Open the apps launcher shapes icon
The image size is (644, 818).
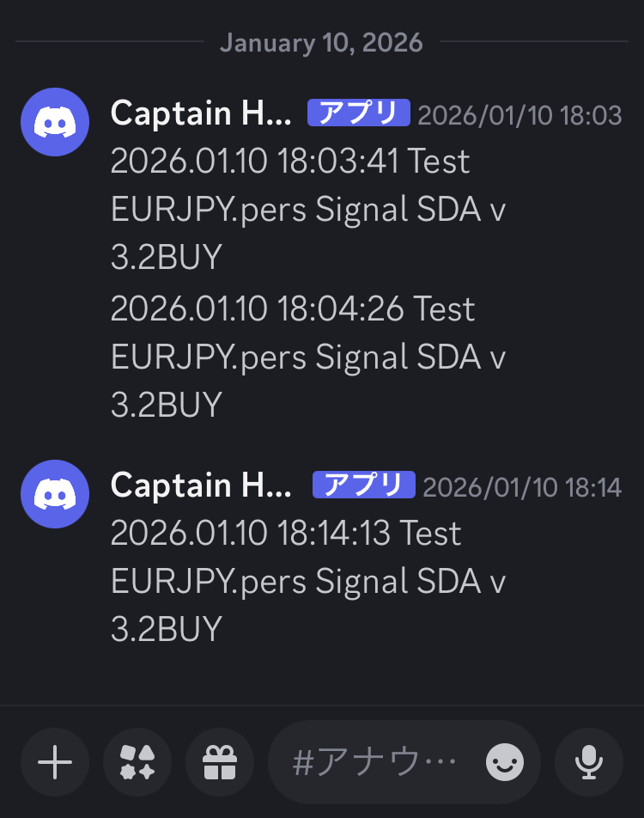coord(137,762)
